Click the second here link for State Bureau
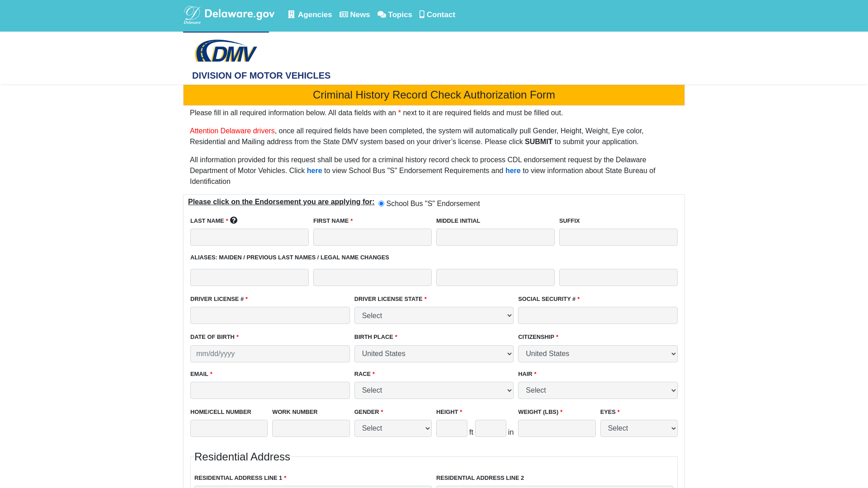The image size is (868, 488). 513,170
